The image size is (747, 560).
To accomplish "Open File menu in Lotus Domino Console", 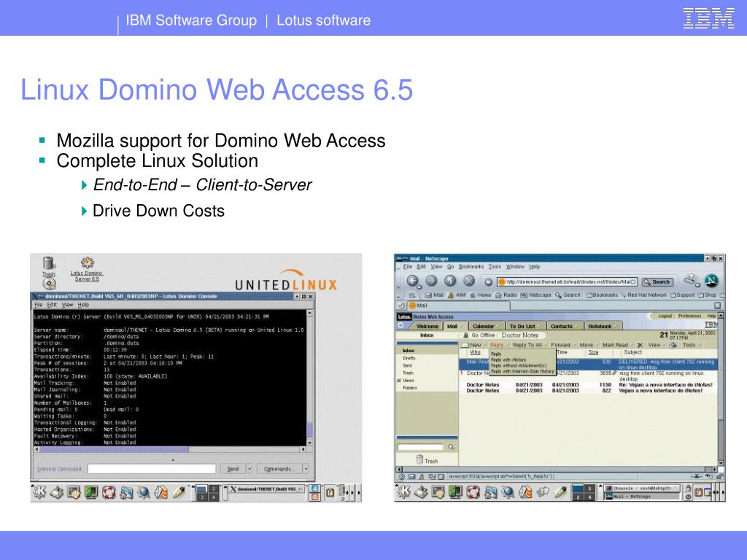I will pos(39,305).
